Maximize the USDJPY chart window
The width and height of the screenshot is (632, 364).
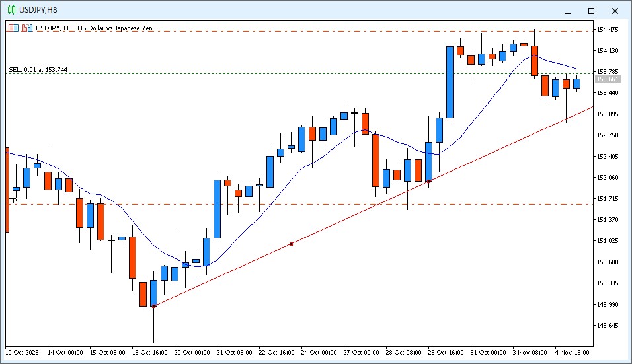click(x=591, y=11)
